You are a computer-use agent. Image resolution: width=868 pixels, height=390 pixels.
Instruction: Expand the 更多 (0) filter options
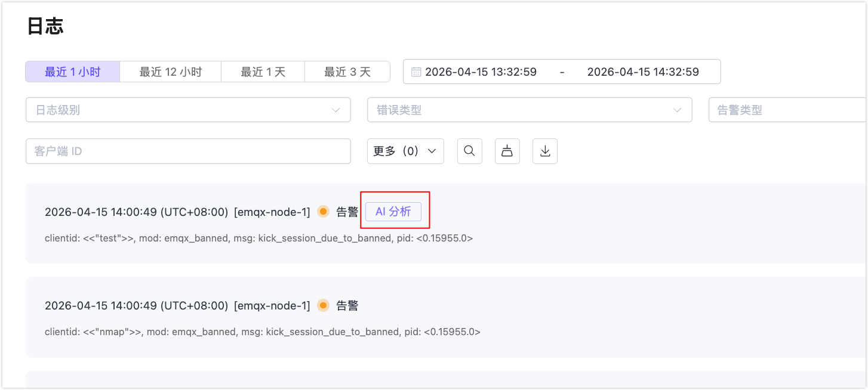tap(405, 151)
